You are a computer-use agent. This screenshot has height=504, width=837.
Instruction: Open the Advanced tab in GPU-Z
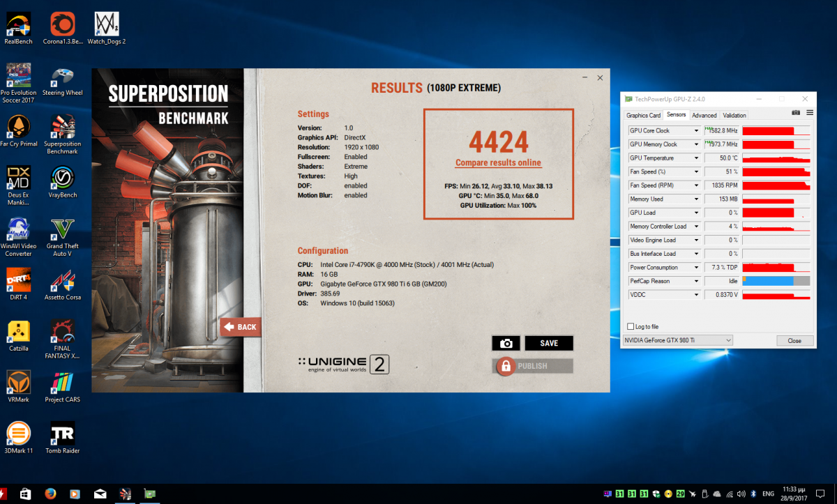tap(704, 115)
